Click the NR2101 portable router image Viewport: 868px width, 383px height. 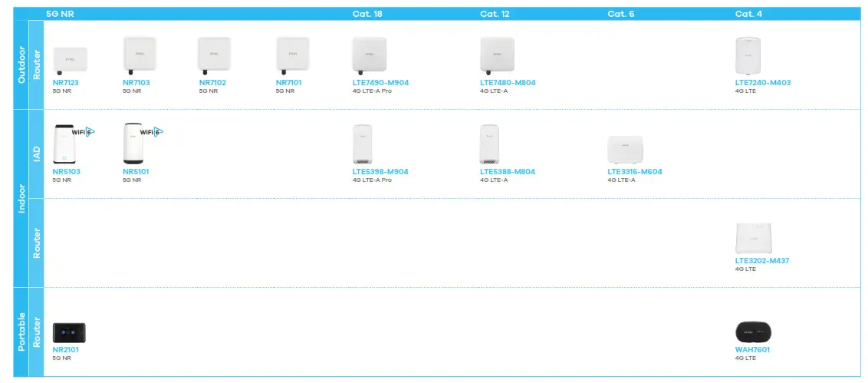(69, 332)
